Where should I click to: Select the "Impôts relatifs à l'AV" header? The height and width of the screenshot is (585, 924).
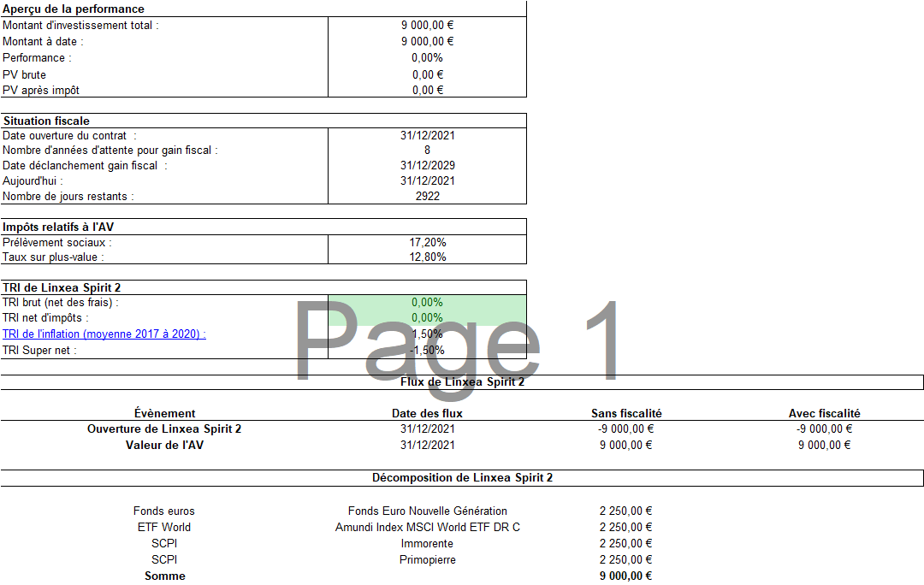[x=58, y=227]
